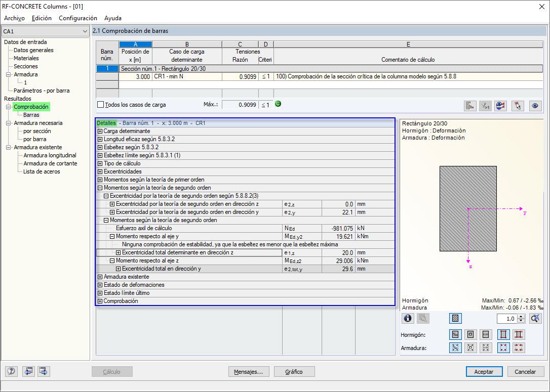
Task: Click the hatched cross-section display icon
Action: pos(455,319)
